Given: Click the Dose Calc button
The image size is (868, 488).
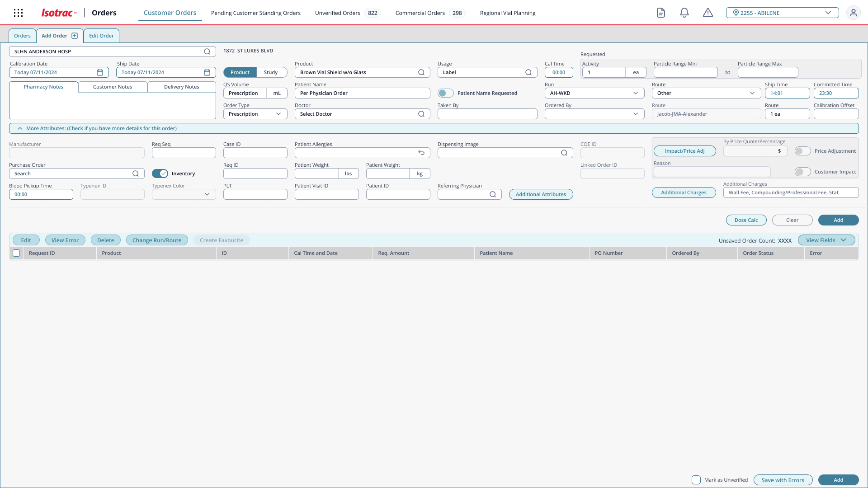Looking at the screenshot, I should tap(746, 220).
